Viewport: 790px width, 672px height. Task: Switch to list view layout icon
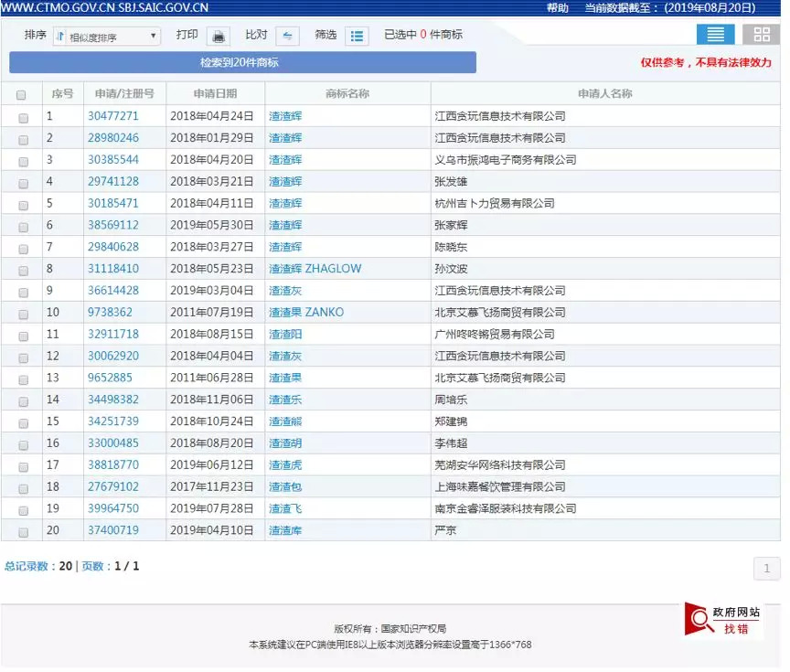coord(715,35)
